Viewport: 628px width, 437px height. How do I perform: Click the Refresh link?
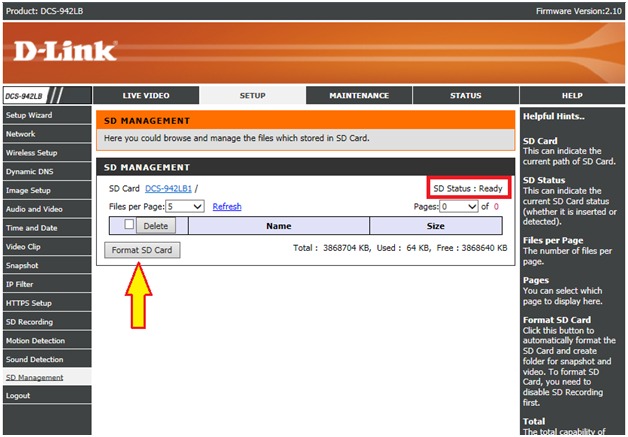pos(227,207)
